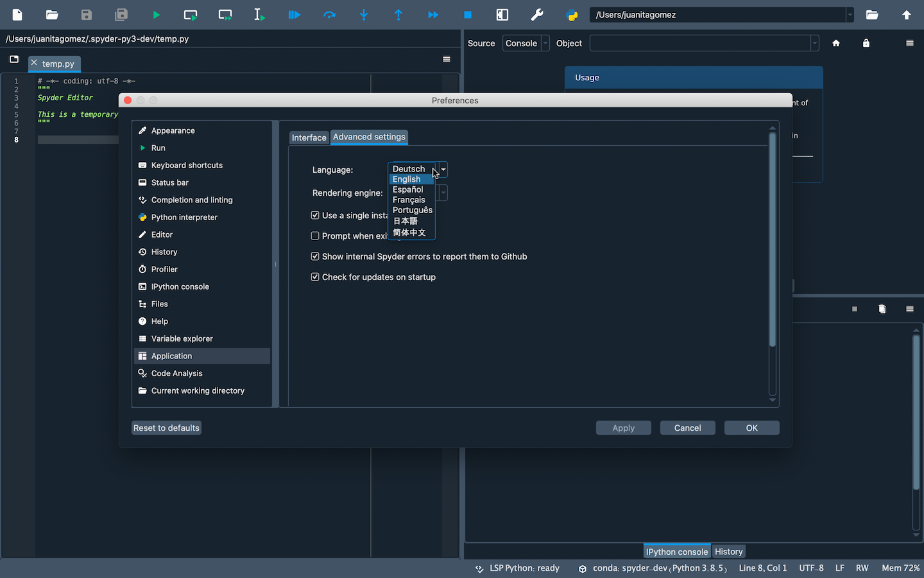Click the Reset to defaults button
924x578 pixels.
pyautogui.click(x=166, y=427)
